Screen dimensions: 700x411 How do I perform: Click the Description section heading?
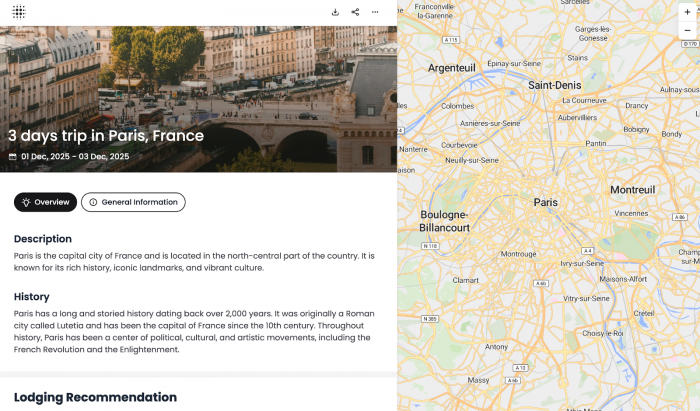click(43, 239)
